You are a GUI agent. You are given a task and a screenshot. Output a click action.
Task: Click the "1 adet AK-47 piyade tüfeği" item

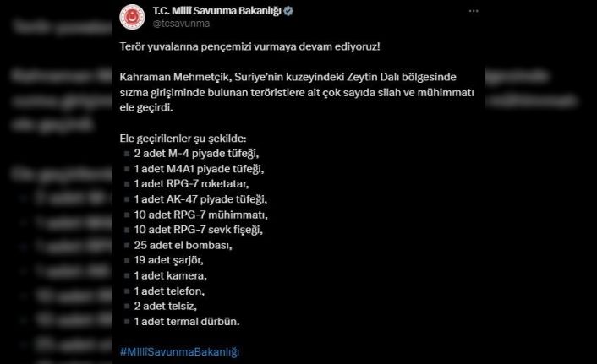coord(200,198)
